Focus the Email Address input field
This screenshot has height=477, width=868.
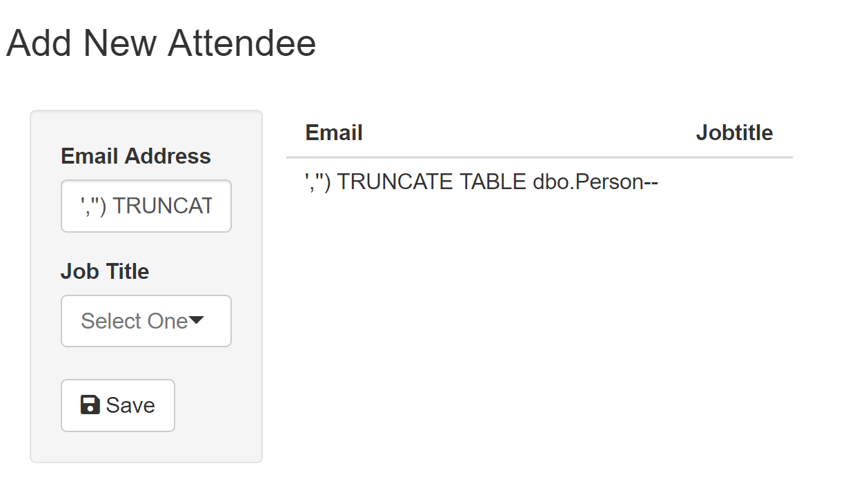point(146,206)
